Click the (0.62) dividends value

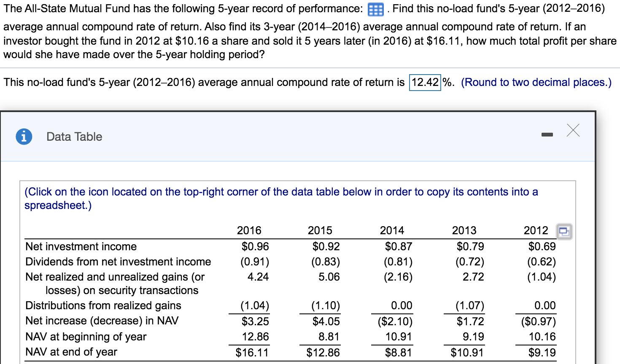coord(542,262)
